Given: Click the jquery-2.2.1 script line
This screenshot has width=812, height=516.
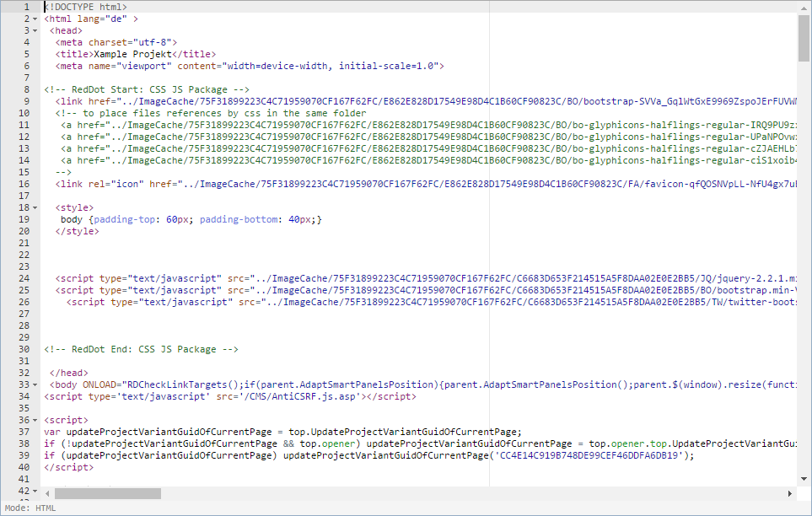Looking at the screenshot, I should coord(426,278).
